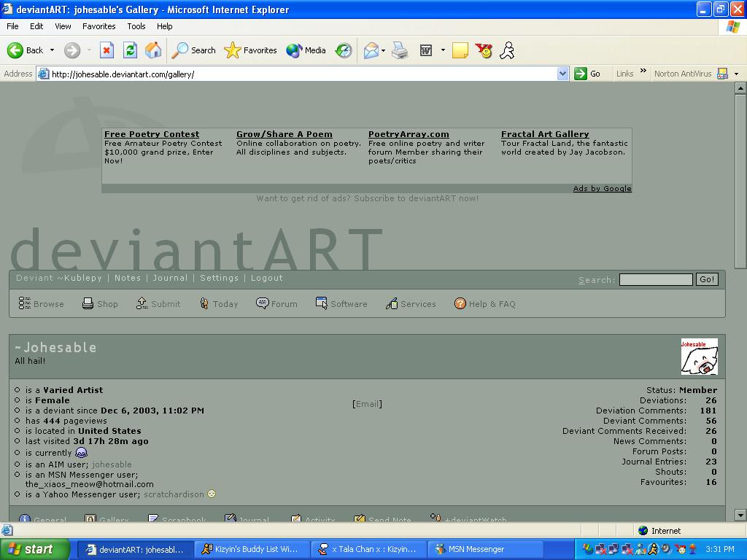Viewport: 747px width, 560px height.
Task: Open the Free Poetry Contest ad link
Action: (x=152, y=134)
